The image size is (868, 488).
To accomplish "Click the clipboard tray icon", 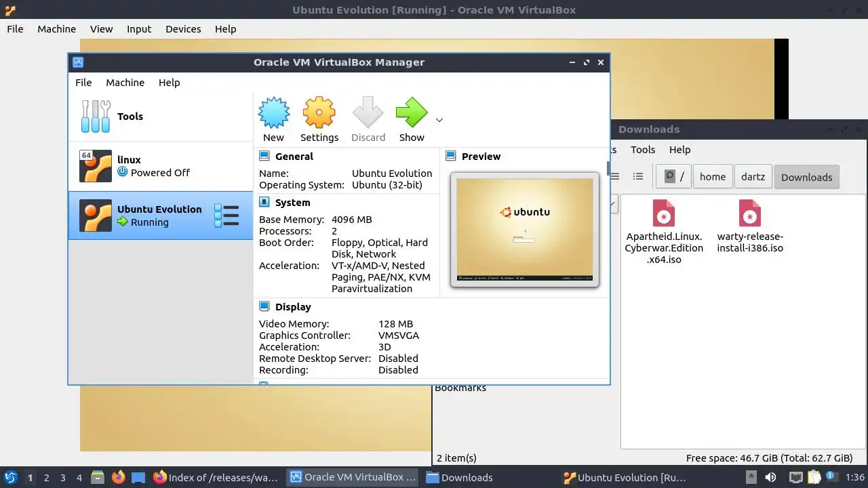I will (814, 478).
